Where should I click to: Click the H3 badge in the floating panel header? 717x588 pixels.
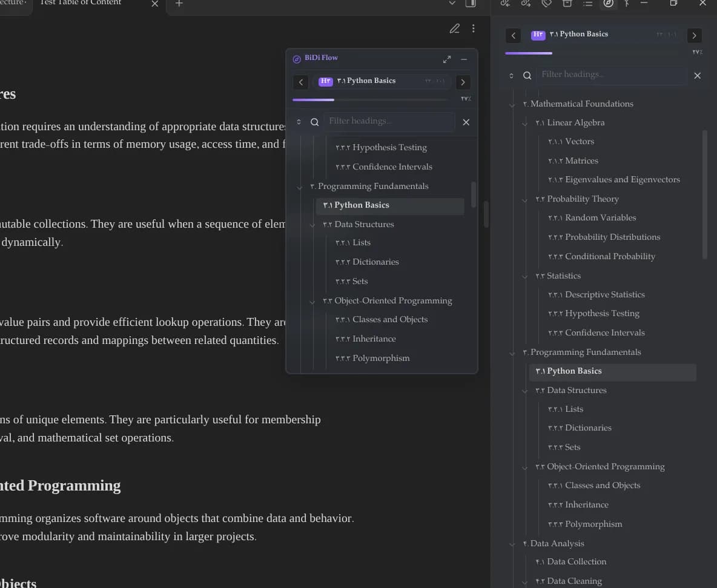coord(326,81)
